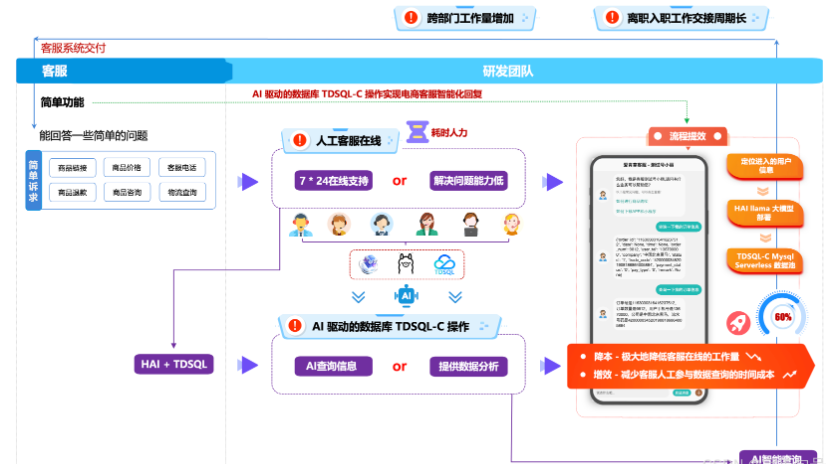The width and height of the screenshot is (826, 464).
Task: Click the blue double chevron left of the AI robot
Action: click(x=358, y=297)
